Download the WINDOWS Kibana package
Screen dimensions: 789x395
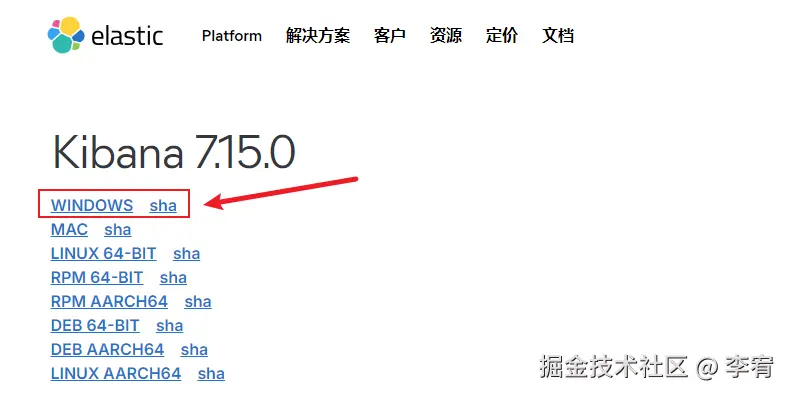(x=92, y=205)
